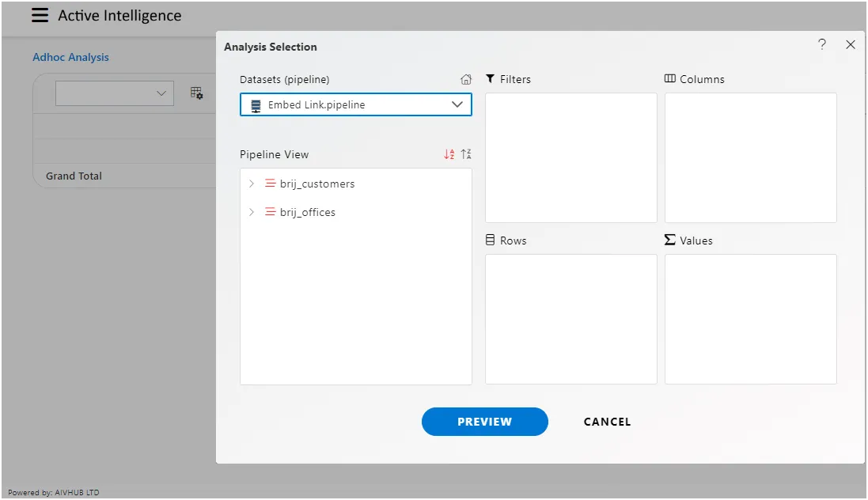868x500 pixels.
Task: Open the help question mark icon
Action: click(822, 44)
